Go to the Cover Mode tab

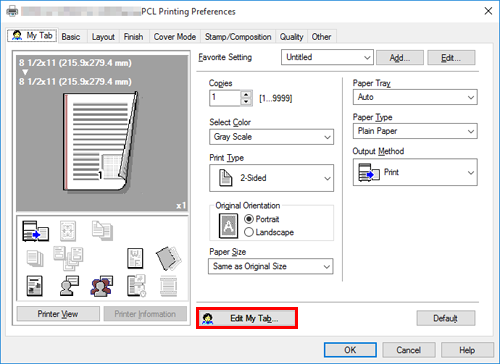coord(175,37)
